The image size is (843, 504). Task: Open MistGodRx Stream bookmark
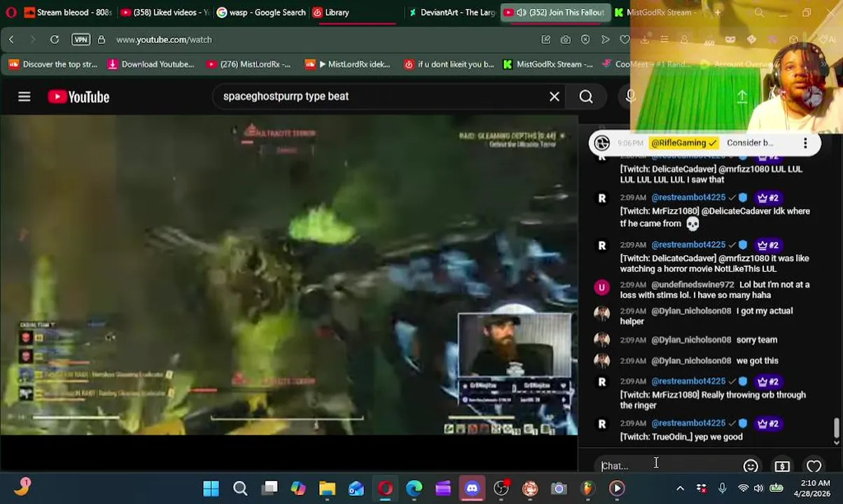point(548,64)
